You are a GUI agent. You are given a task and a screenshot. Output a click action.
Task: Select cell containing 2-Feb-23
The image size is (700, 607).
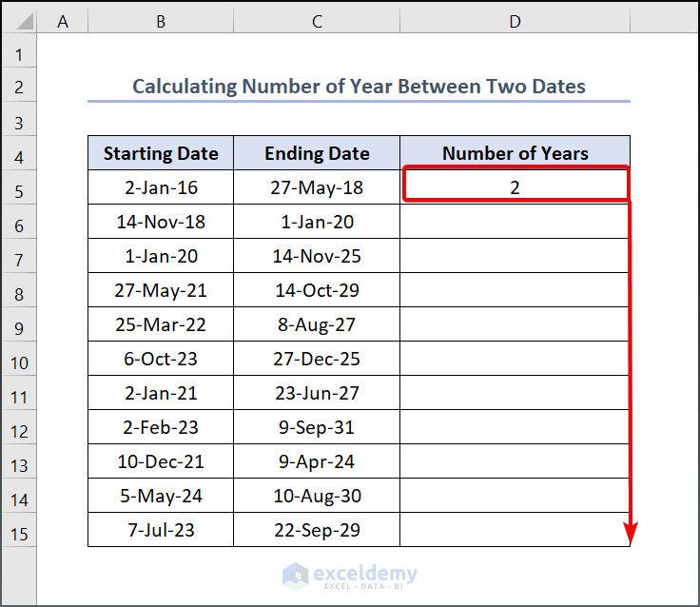pyautogui.click(x=161, y=427)
